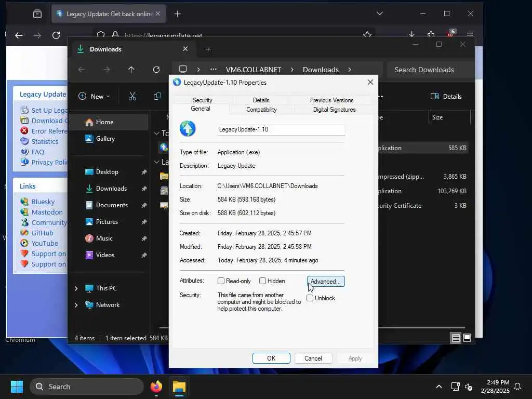532x399 pixels.
Task: Click the Cut scissors icon
Action: 132,96
